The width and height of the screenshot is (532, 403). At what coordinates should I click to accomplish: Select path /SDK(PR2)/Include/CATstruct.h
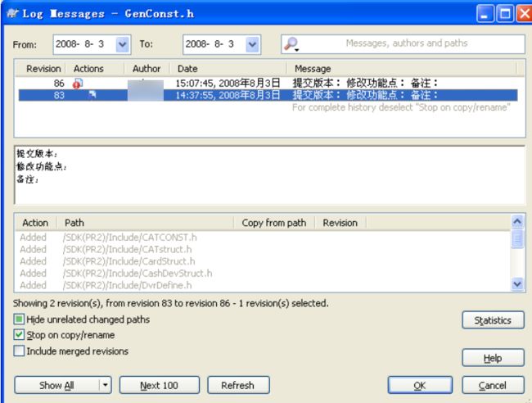tap(127, 250)
